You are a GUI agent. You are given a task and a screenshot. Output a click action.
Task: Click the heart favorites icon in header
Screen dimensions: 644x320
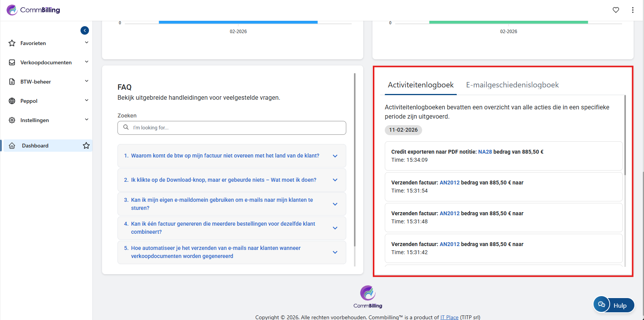[616, 10]
